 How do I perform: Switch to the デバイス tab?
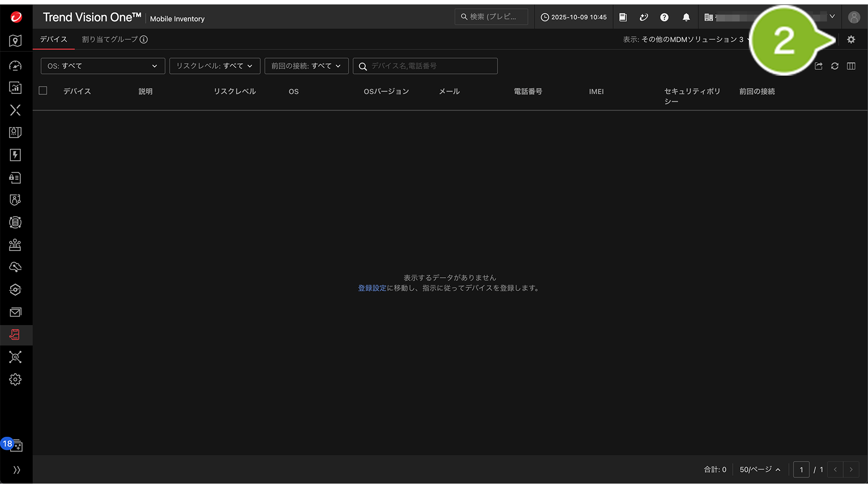[x=54, y=40]
